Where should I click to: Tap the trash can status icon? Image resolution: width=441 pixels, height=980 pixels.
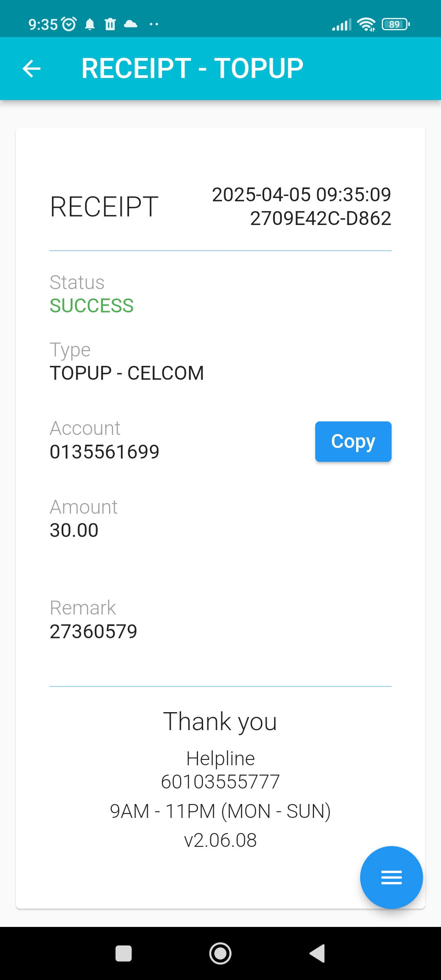pos(110,24)
